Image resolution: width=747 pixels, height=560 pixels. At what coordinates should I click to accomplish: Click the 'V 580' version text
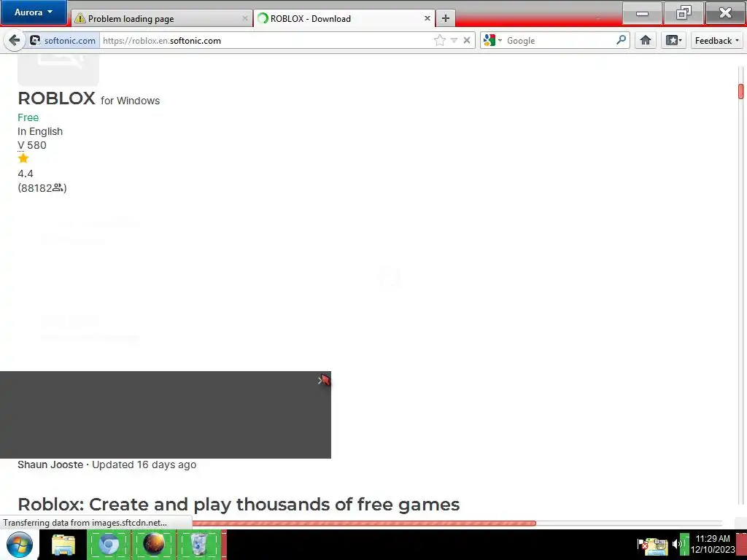[32, 145]
